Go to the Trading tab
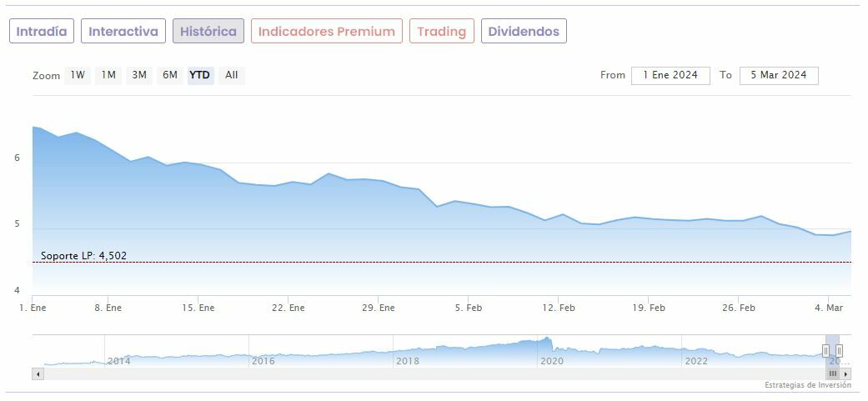 (441, 32)
